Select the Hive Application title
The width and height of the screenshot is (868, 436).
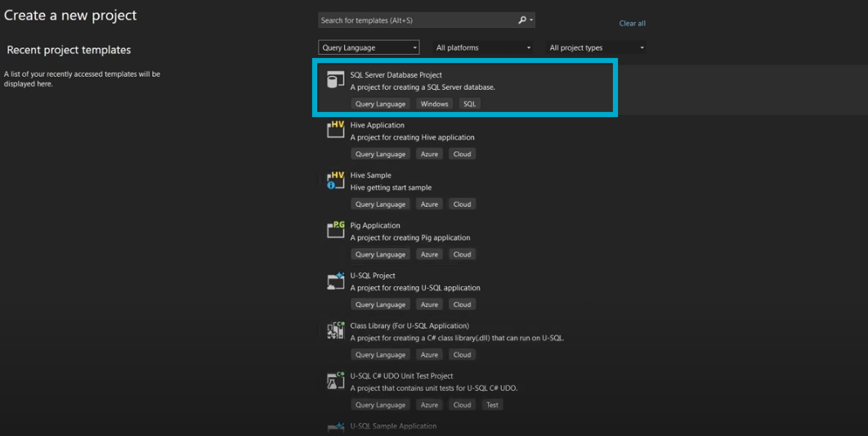pos(377,125)
